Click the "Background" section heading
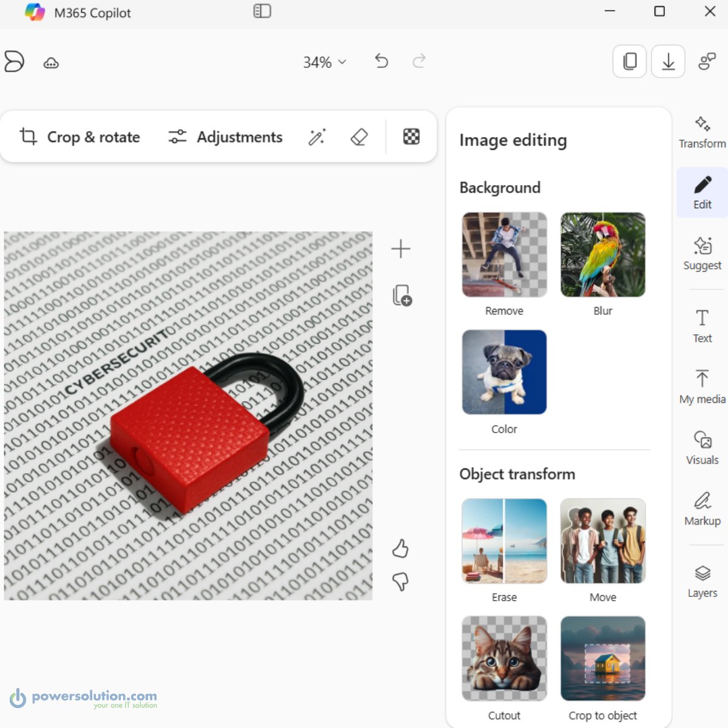The height and width of the screenshot is (728, 728). (500, 187)
